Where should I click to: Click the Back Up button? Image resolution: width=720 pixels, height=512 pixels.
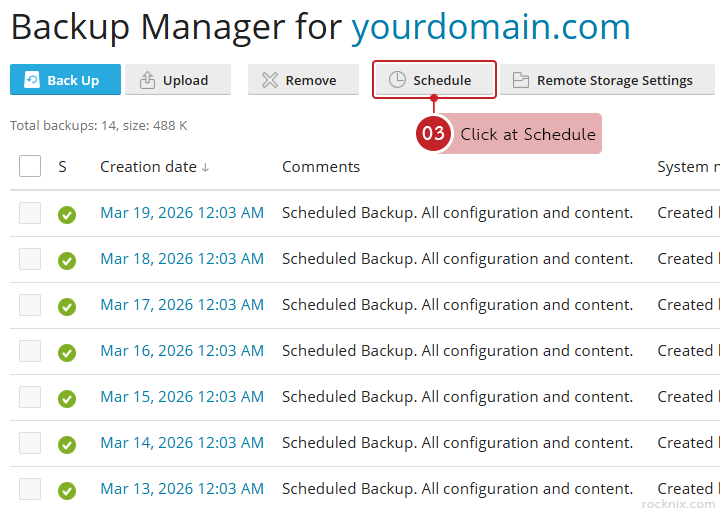[x=65, y=80]
